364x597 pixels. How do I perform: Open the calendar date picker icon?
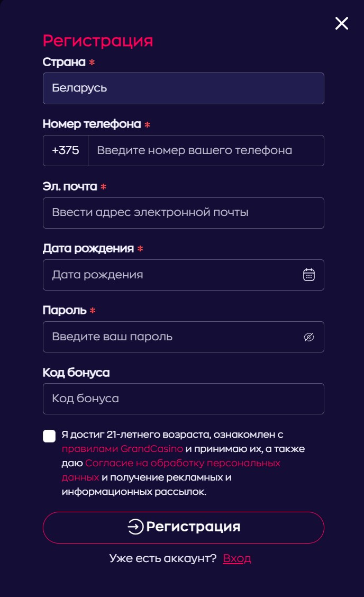click(309, 275)
